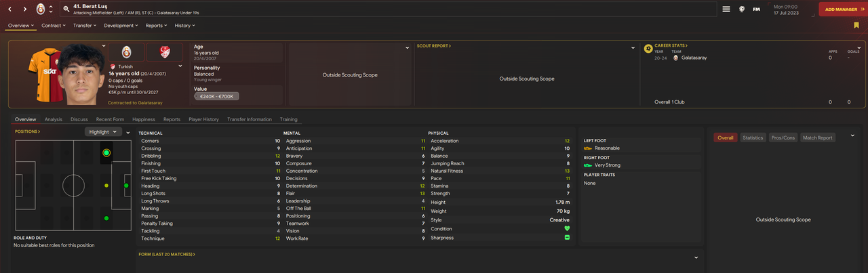Open the Galatasaray club badge in top bar

(x=41, y=9)
